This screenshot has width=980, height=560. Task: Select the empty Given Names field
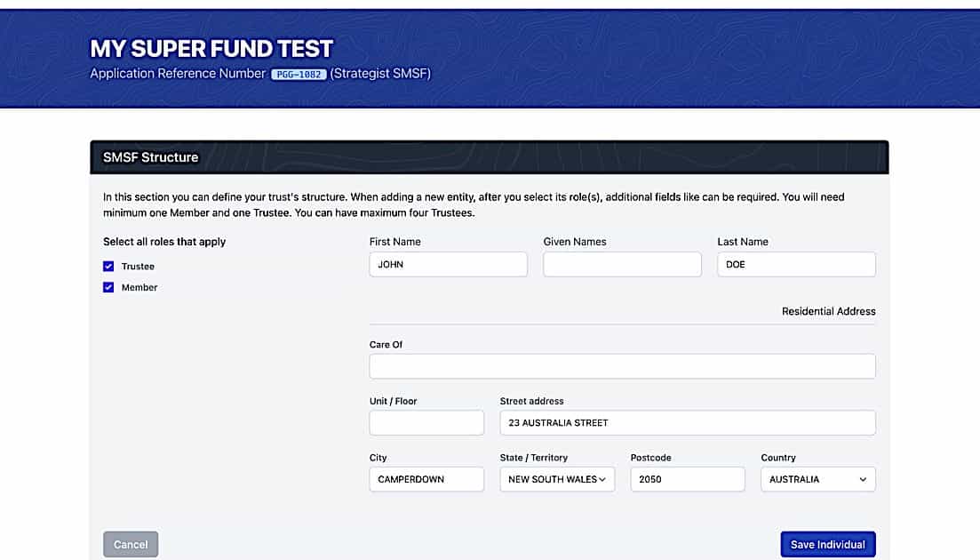point(622,264)
